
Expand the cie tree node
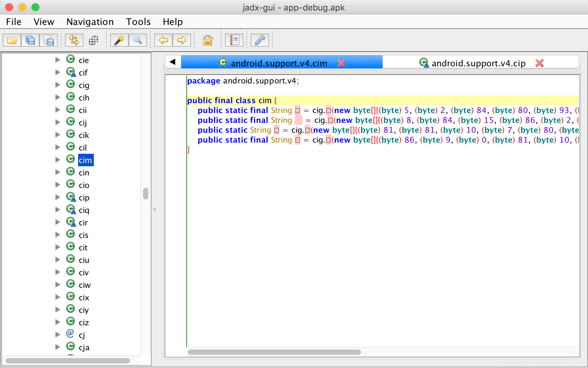pos(58,60)
